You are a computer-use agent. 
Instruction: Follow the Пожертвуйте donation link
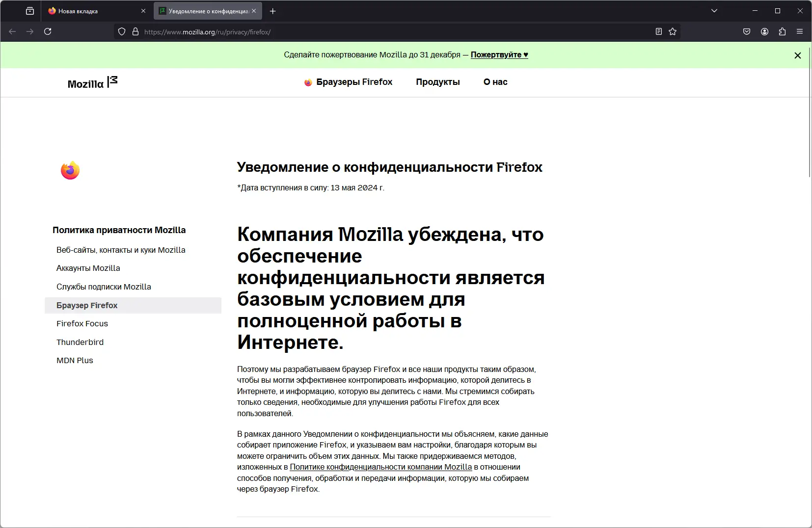click(x=499, y=54)
